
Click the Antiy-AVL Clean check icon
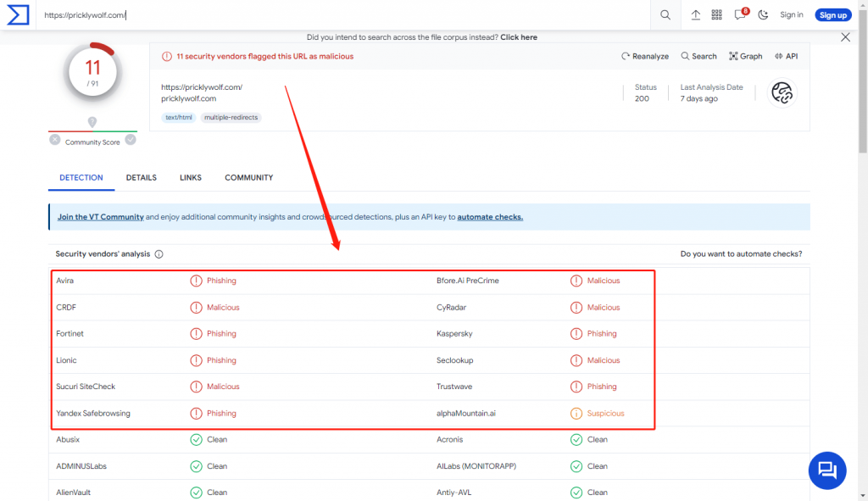(x=576, y=493)
